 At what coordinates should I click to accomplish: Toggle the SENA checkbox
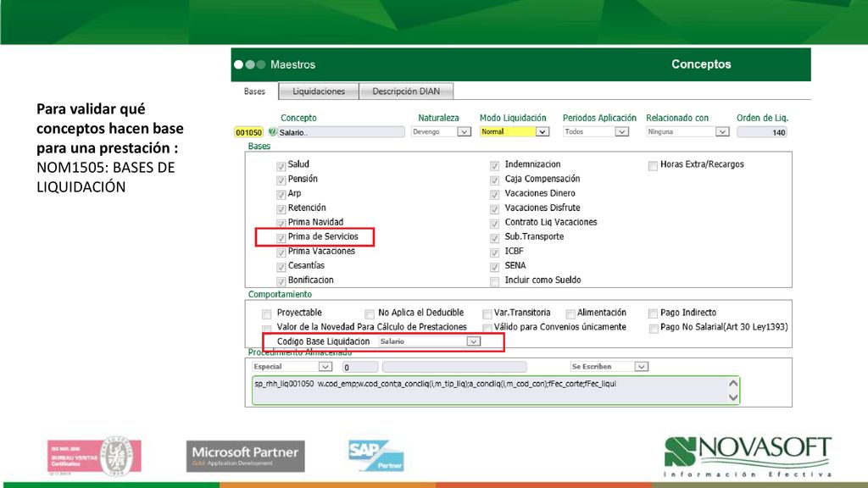[494, 267]
